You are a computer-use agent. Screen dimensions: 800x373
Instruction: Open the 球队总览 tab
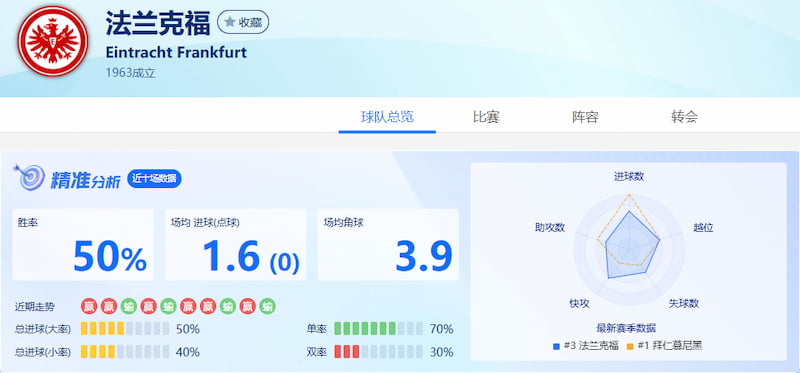coord(387,117)
